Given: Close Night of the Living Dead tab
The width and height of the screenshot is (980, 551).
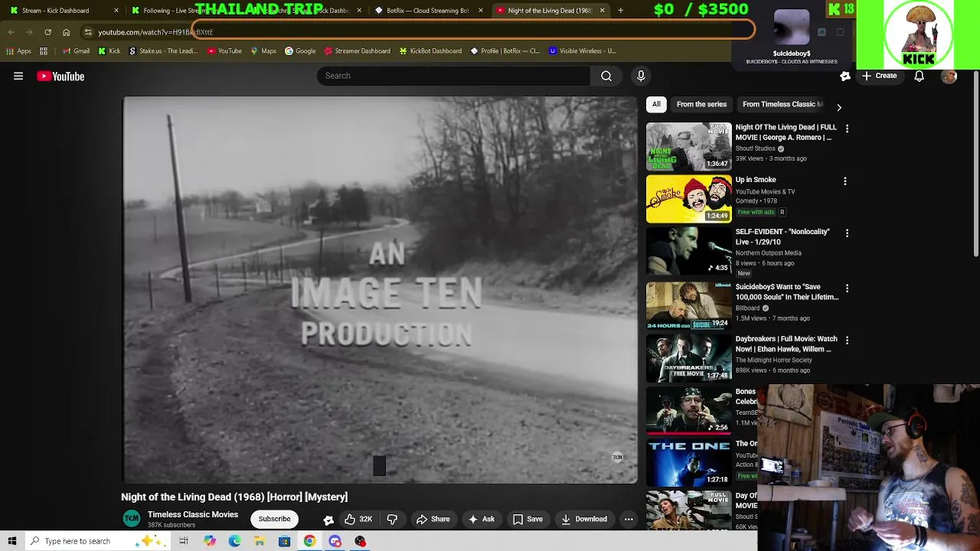Looking at the screenshot, I should click(x=602, y=11).
